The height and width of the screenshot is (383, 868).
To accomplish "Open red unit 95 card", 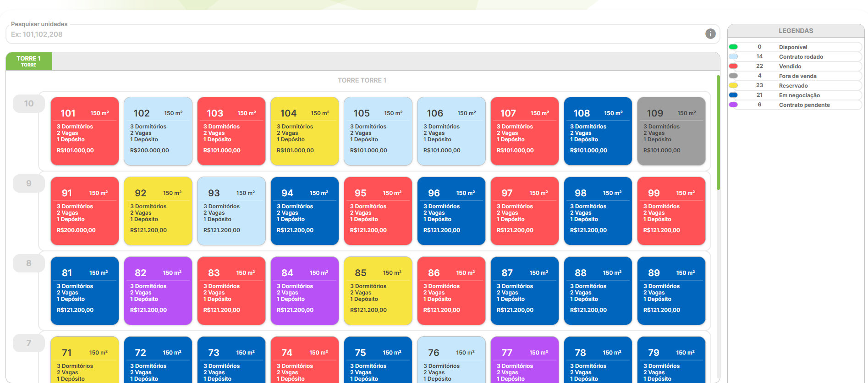I will click(378, 211).
